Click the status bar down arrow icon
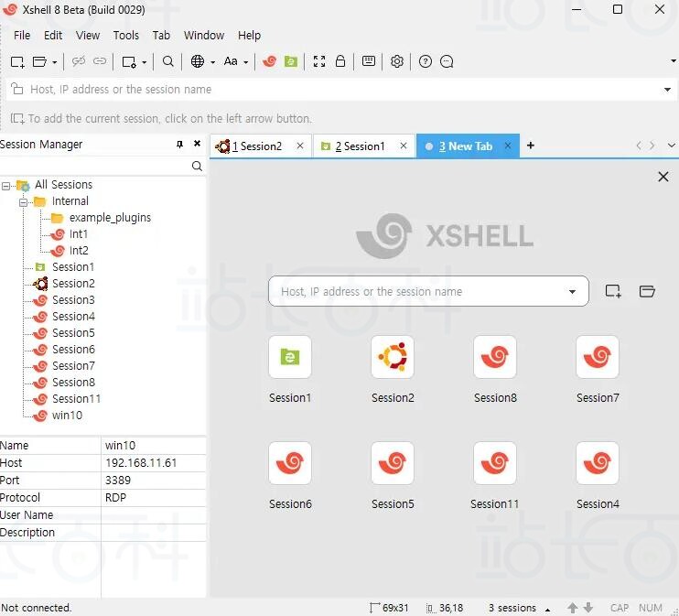This screenshot has height=616, width=679. click(x=588, y=608)
